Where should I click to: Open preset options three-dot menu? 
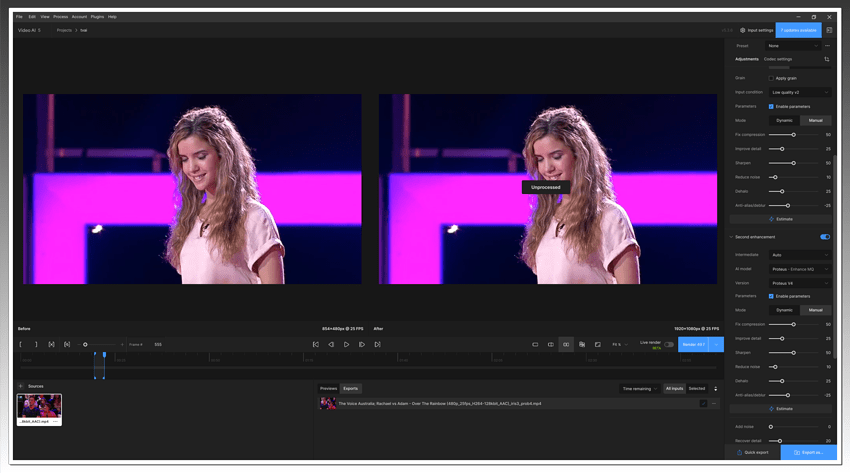[x=827, y=46]
